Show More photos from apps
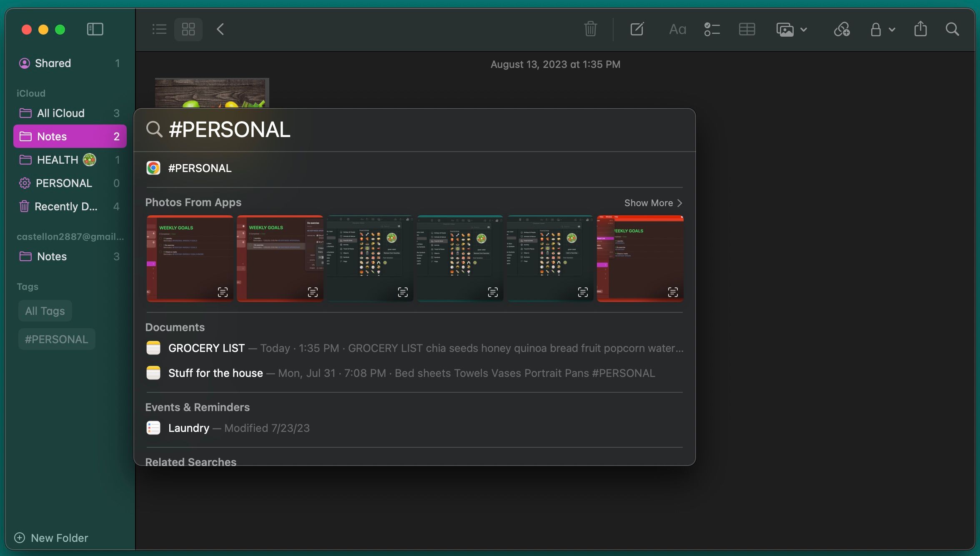980x556 pixels. click(652, 203)
